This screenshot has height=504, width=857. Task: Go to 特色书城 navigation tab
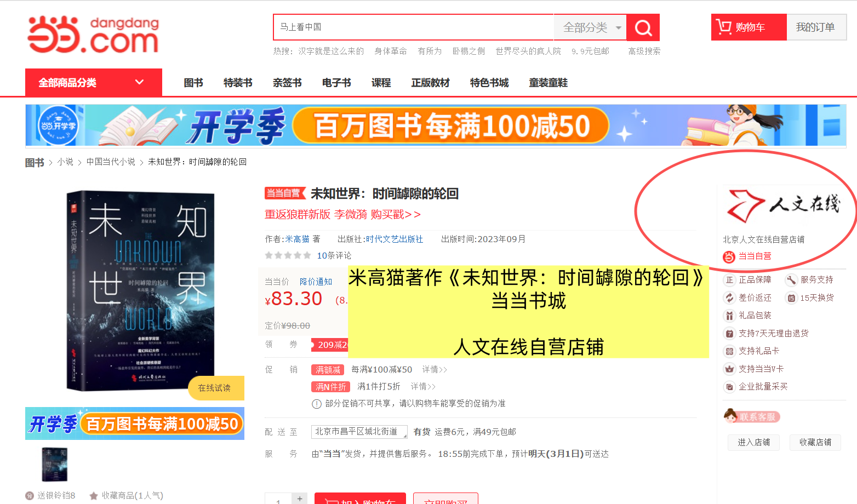[489, 83]
